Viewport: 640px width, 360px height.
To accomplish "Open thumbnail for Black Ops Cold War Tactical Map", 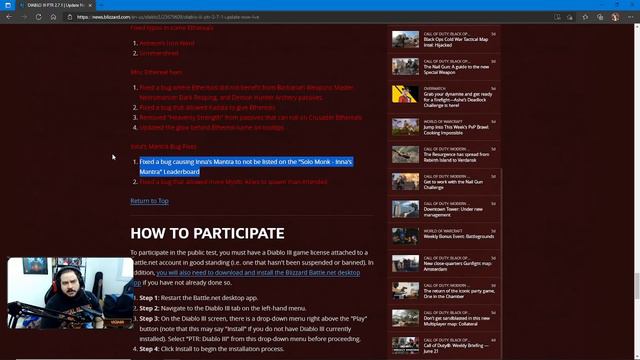I will (405, 39).
